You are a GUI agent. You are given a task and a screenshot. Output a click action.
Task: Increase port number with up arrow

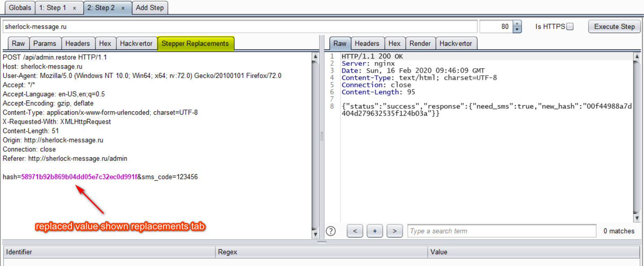[x=517, y=24]
